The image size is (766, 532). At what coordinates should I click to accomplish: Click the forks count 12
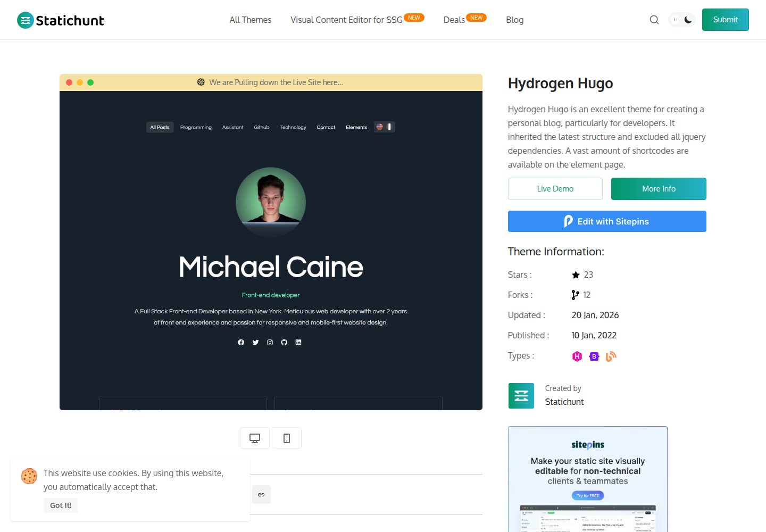(x=587, y=295)
